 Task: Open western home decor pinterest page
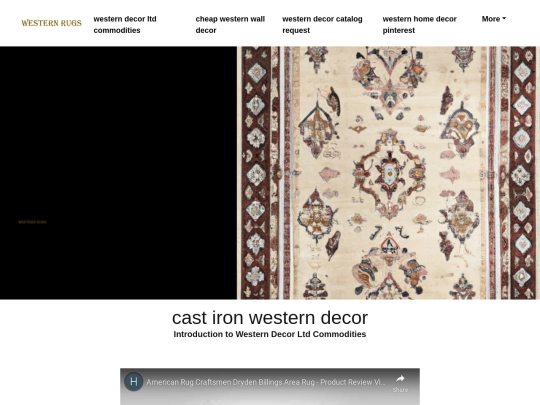click(419, 24)
